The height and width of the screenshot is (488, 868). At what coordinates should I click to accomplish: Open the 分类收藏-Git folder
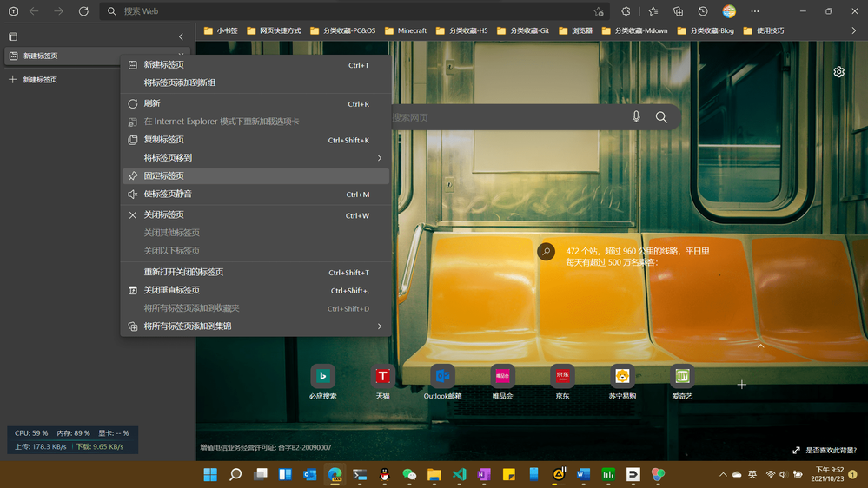[523, 30]
